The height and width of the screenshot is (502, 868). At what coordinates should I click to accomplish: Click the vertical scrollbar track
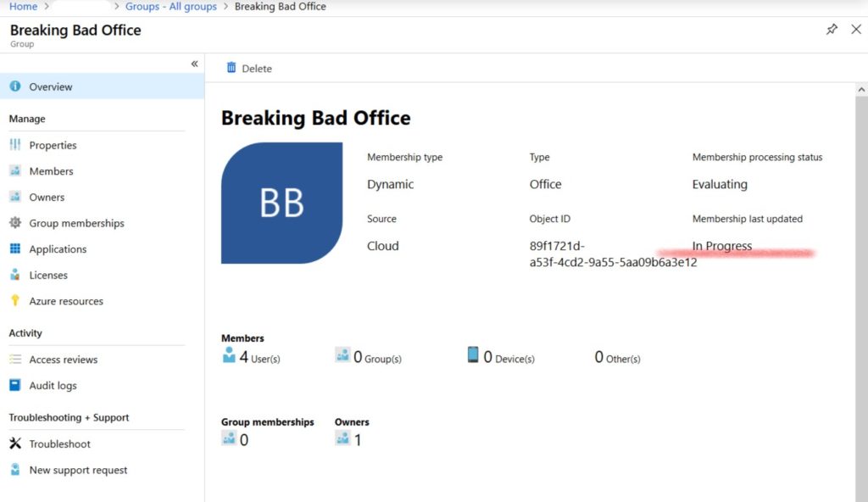coord(861,299)
